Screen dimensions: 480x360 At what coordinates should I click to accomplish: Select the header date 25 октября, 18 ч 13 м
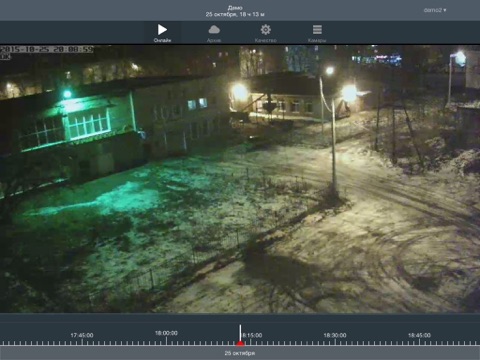point(235,15)
